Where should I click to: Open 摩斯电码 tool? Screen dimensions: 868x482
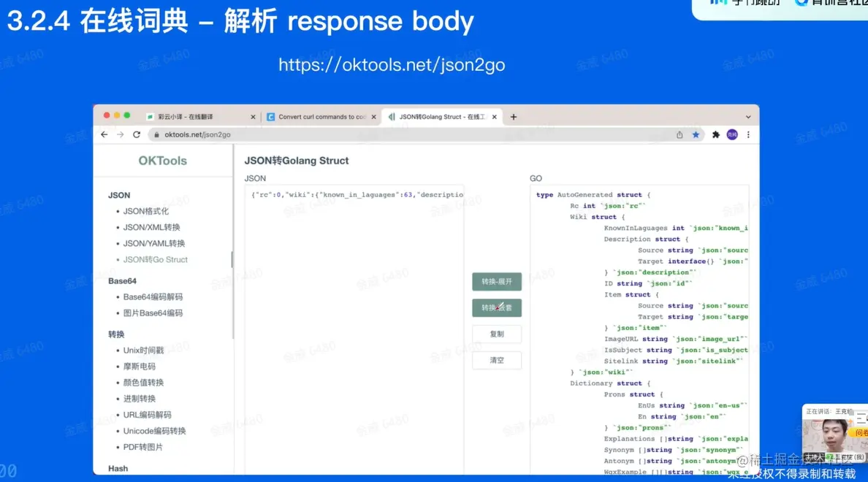click(x=139, y=366)
